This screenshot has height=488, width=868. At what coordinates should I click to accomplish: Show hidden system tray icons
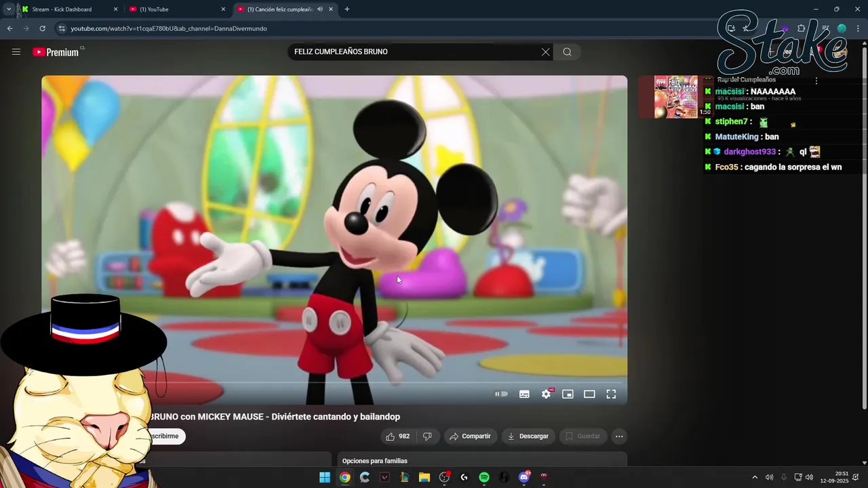755,477
